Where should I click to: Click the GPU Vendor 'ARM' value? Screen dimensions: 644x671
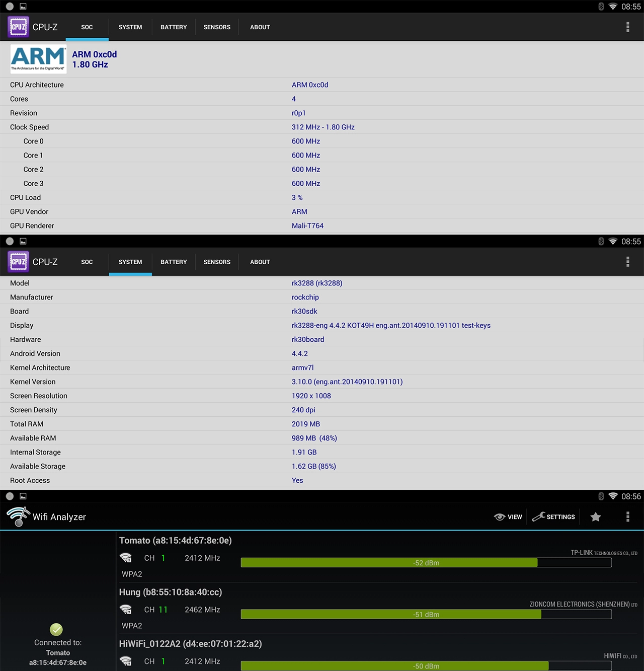[299, 212]
